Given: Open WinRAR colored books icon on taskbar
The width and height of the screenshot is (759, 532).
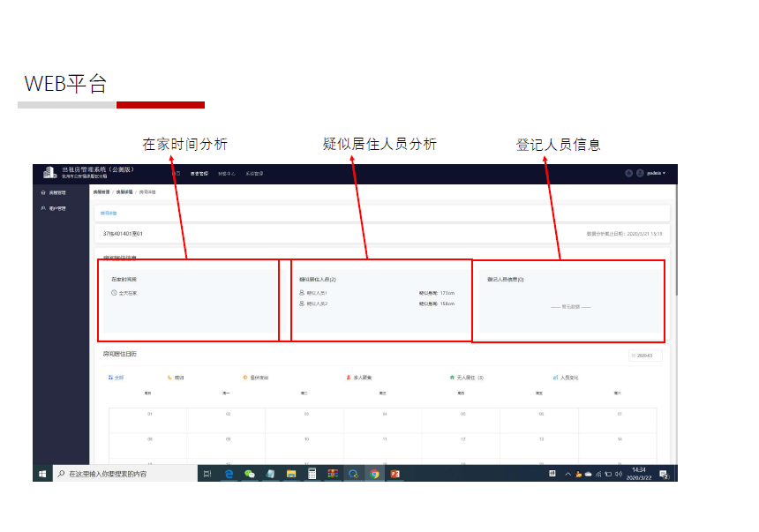Looking at the screenshot, I should click(333, 474).
